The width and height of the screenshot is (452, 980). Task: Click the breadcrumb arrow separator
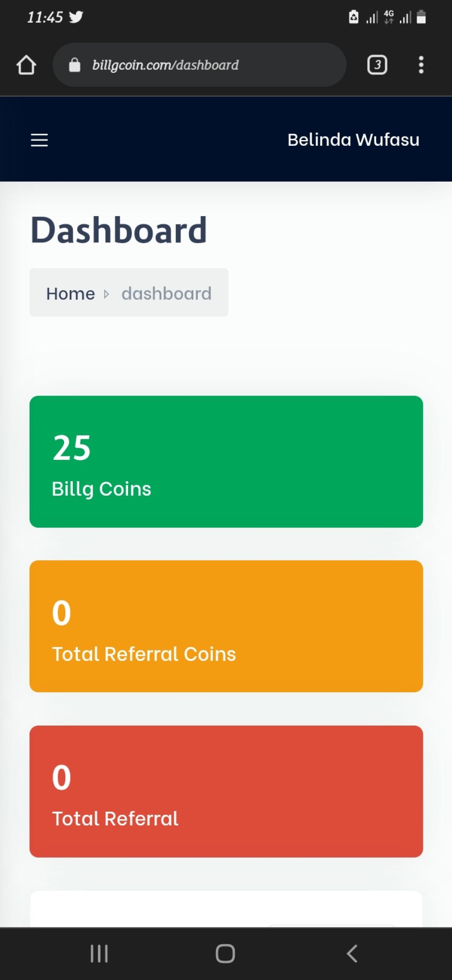[106, 294]
